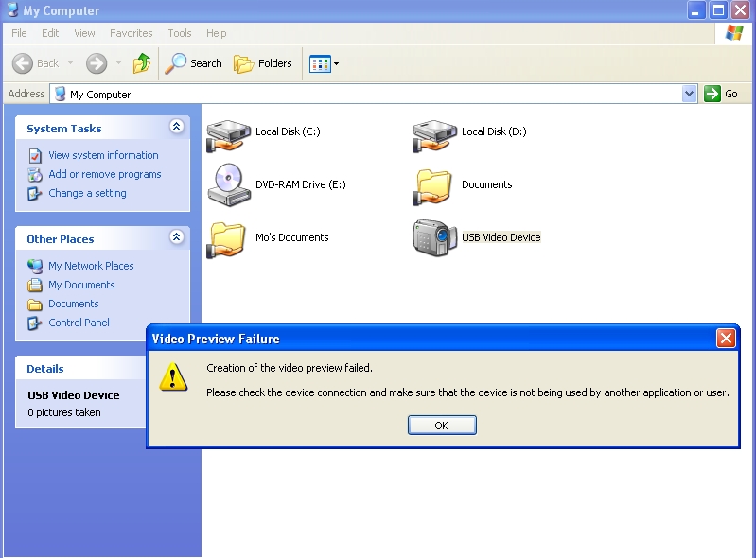
Task: Open the Search toolbar button
Action: [193, 63]
